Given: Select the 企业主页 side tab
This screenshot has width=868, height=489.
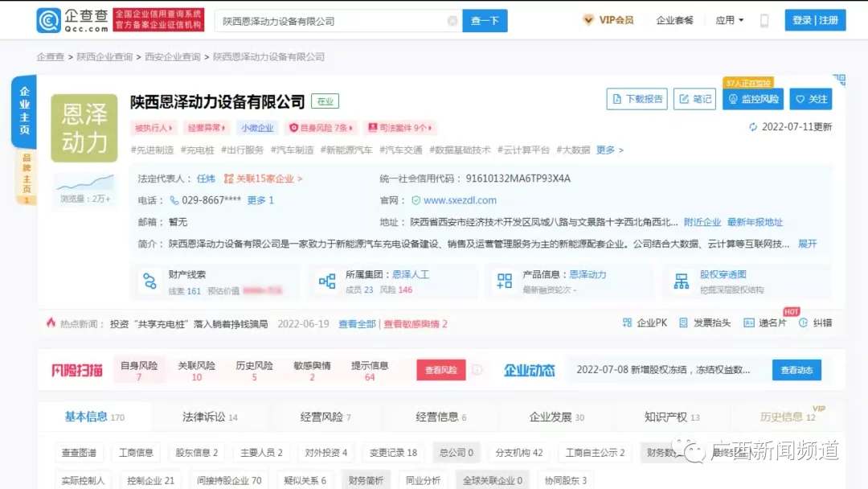Looking at the screenshot, I should pos(24,111).
